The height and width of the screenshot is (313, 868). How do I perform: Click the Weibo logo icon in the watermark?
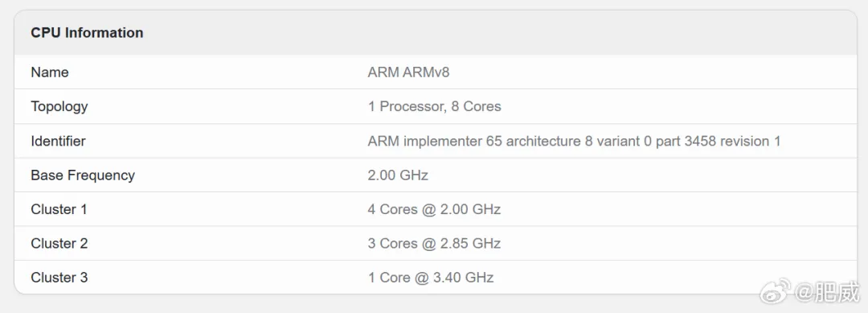(x=776, y=290)
